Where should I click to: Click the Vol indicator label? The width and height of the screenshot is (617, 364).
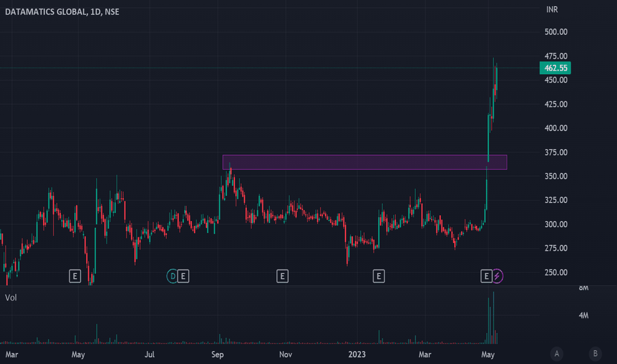point(11,298)
